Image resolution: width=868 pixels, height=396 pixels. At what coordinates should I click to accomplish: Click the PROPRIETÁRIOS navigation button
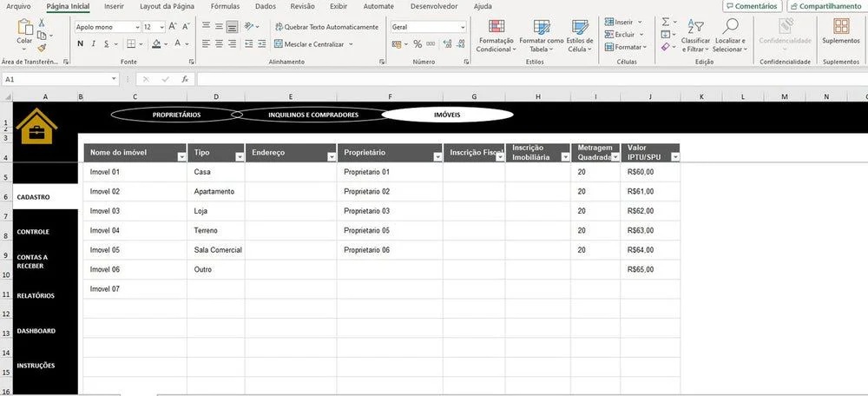[x=176, y=115]
